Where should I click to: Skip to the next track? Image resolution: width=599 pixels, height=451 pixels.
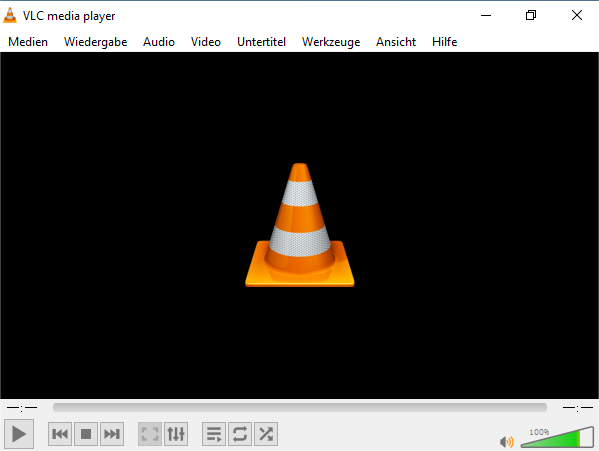click(x=112, y=434)
